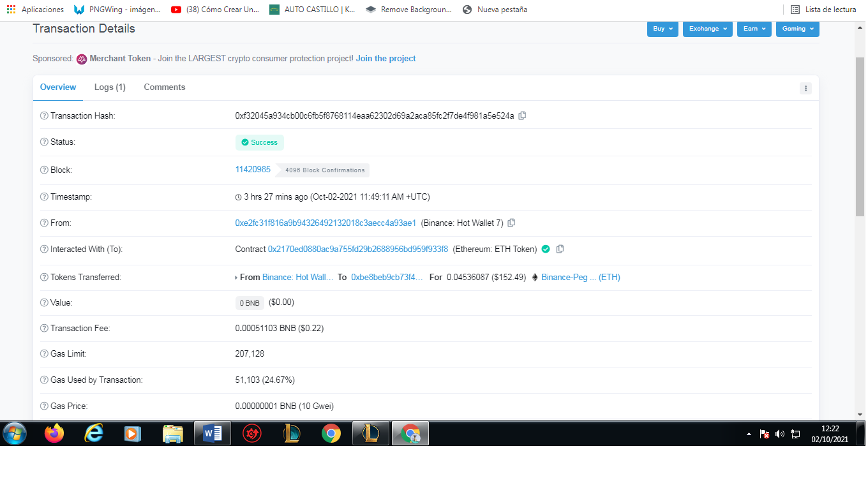Open Windows Explorer folder in taskbar

pos(173,434)
